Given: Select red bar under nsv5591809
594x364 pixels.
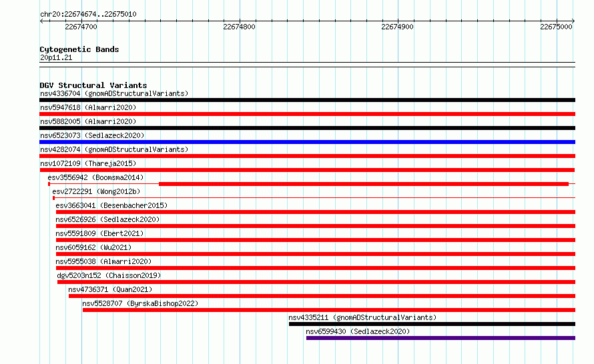Looking at the screenshot, I should point(316,240).
